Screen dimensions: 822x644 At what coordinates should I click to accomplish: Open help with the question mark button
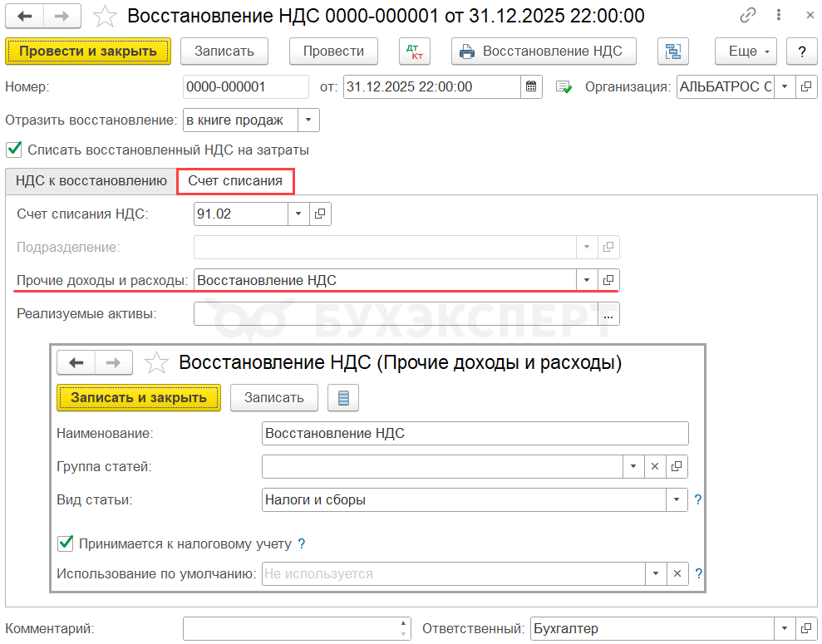coord(801,52)
